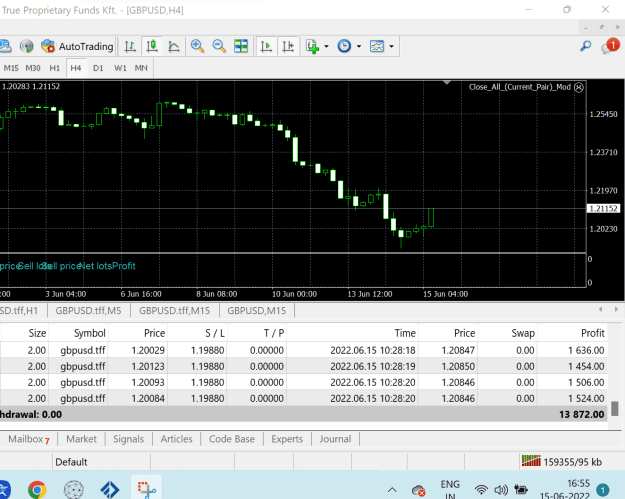Sort trades by Profit column header

pyautogui.click(x=572, y=333)
